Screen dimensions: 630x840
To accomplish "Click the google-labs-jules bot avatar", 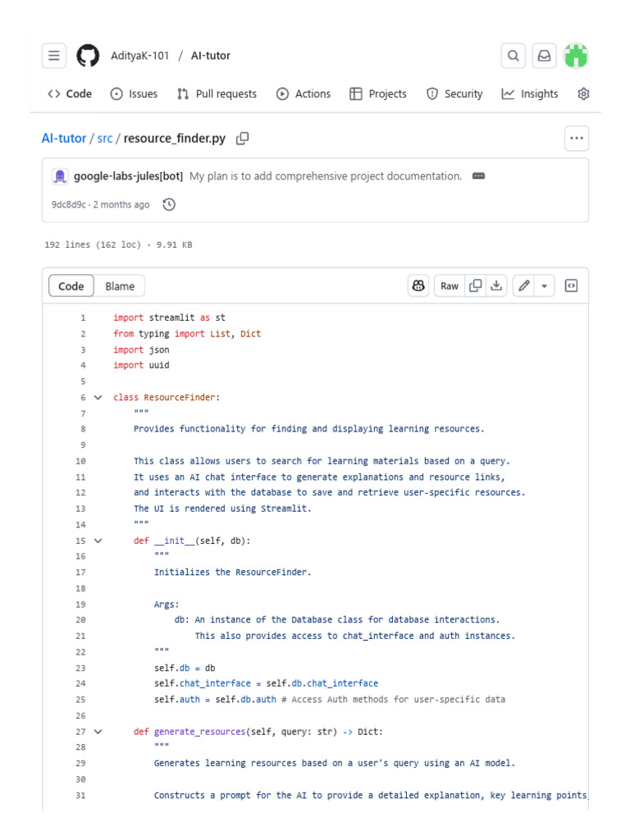I will click(60, 176).
